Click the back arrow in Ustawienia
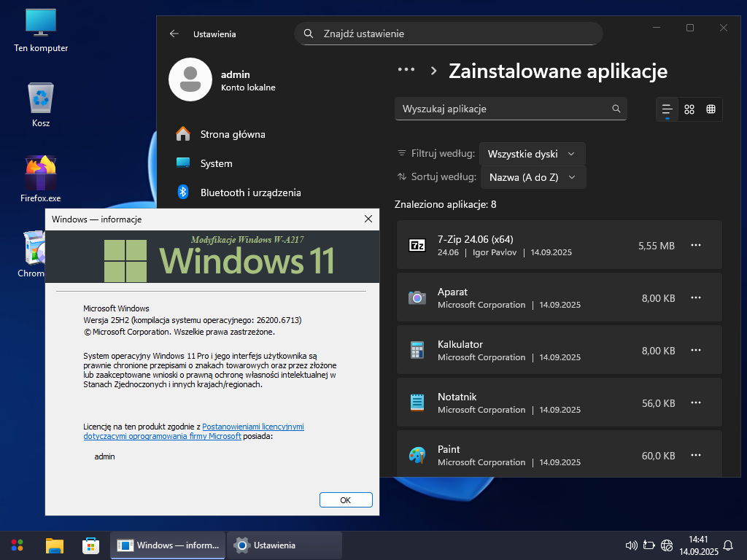This screenshot has width=747, height=560. [x=174, y=34]
